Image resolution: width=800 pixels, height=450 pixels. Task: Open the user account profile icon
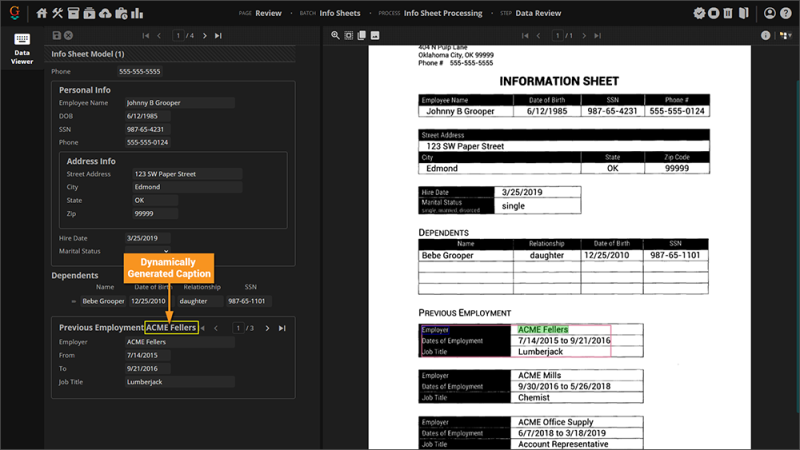point(770,13)
